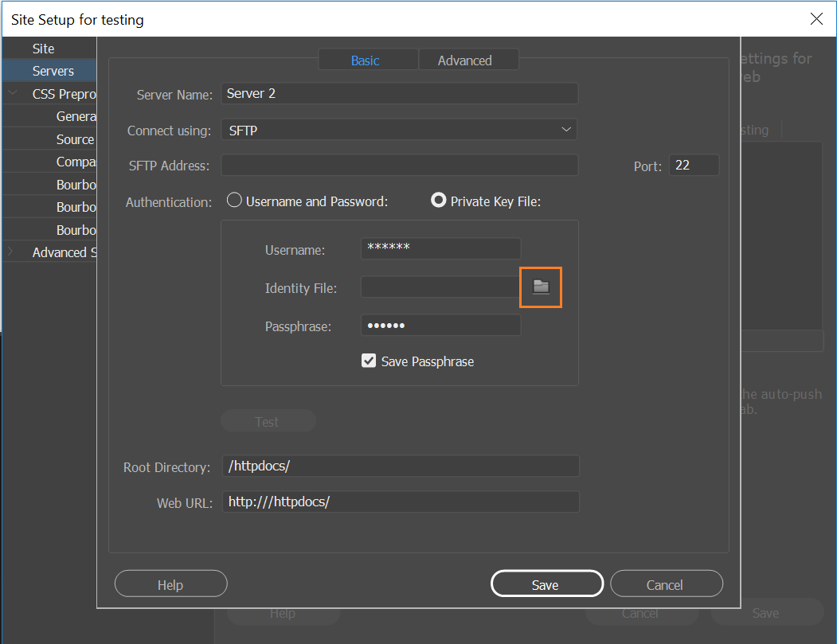Select Username and Password authentication
Viewport: 837px width, 644px height.
235,201
